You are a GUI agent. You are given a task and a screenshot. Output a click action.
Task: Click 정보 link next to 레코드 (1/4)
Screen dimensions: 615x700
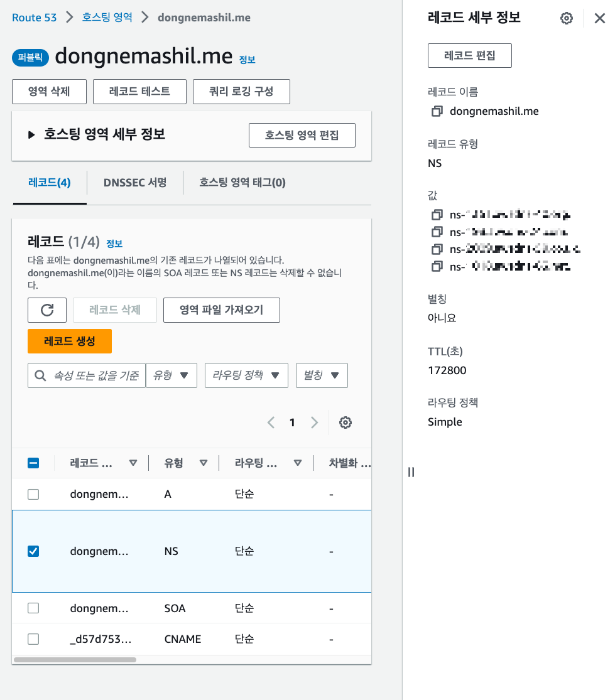click(114, 244)
